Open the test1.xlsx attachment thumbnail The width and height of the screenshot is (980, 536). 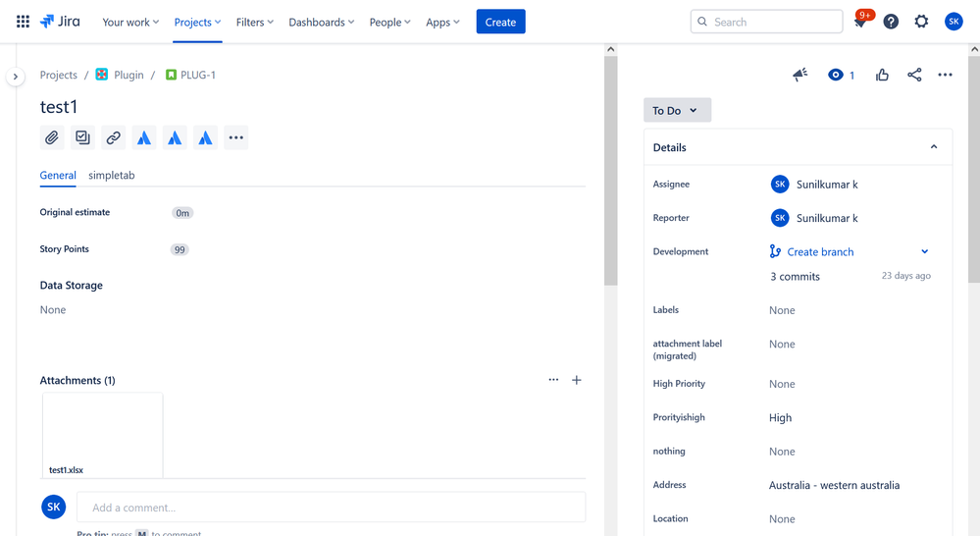click(x=102, y=435)
